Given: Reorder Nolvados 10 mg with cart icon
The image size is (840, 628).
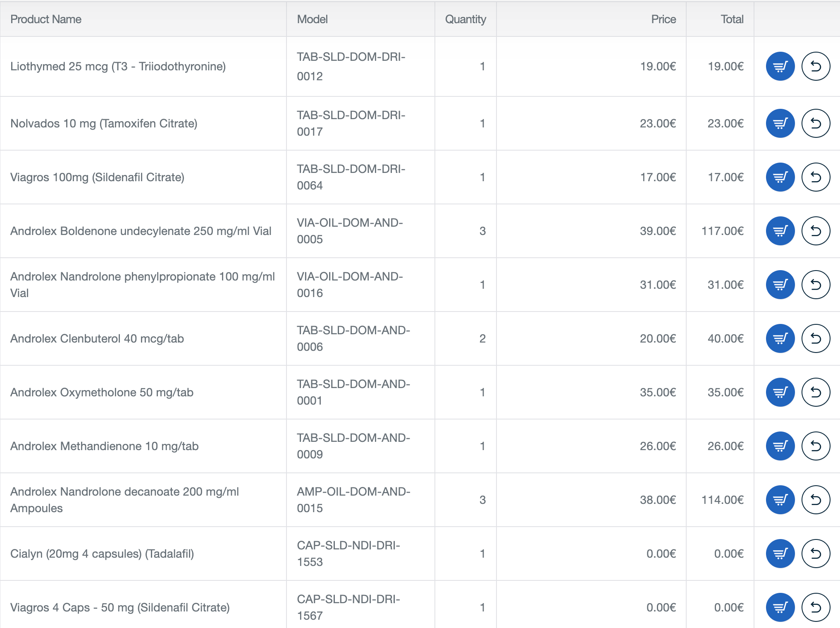Looking at the screenshot, I should pos(780,123).
